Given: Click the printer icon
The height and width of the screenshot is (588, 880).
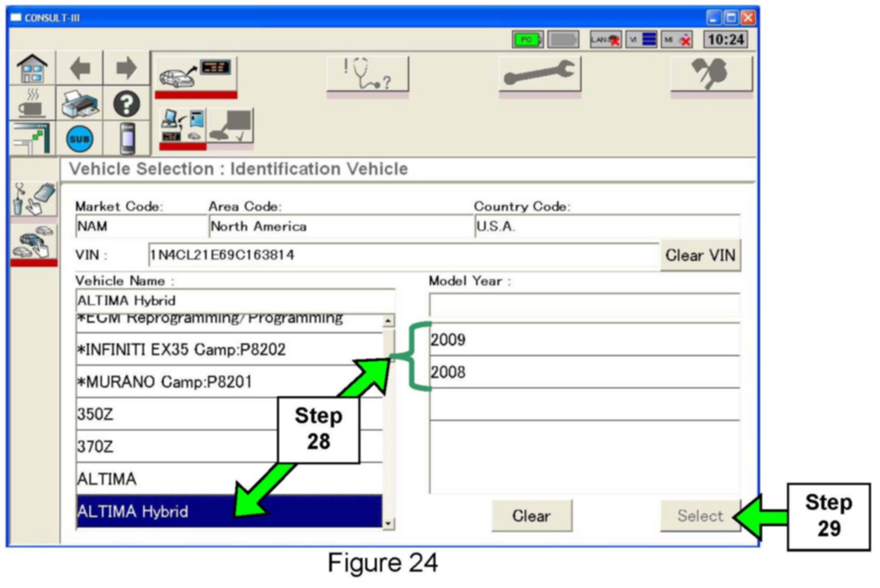Looking at the screenshot, I should [80, 104].
